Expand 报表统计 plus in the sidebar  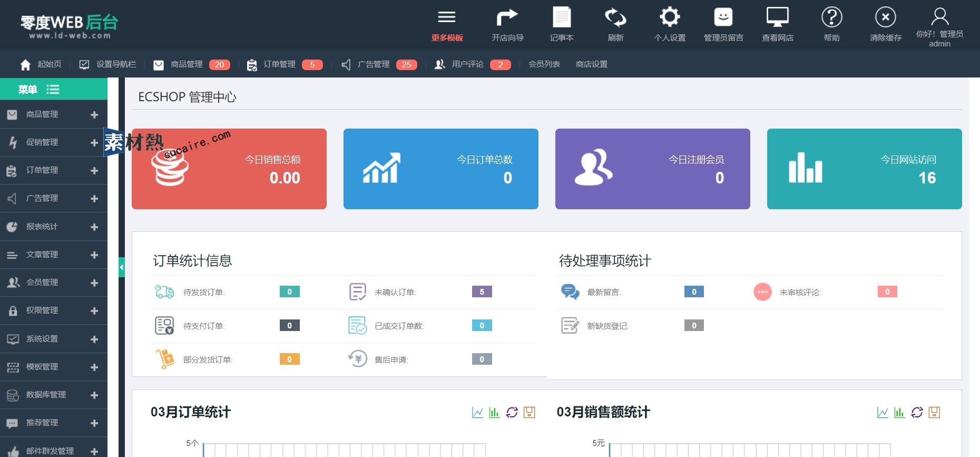[94, 227]
